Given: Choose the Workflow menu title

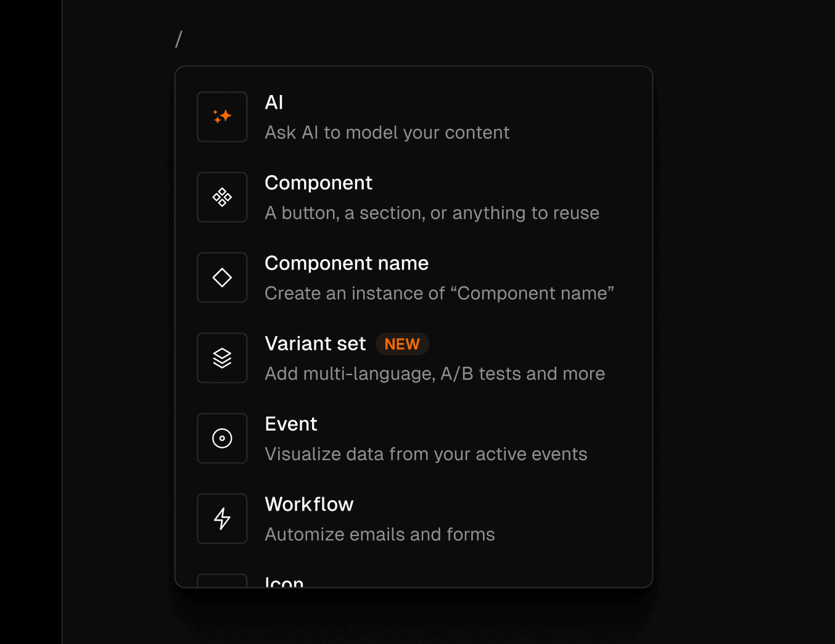Looking at the screenshot, I should pos(309,505).
